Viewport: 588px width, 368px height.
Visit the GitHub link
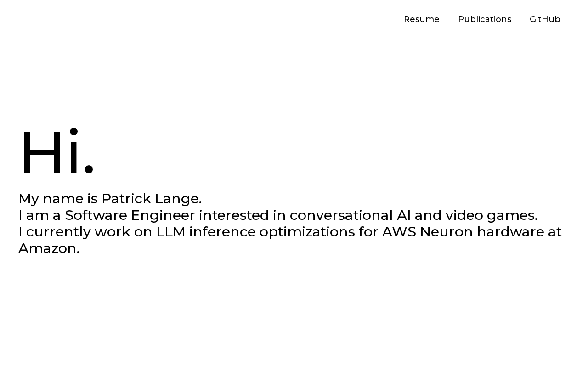[x=545, y=19]
